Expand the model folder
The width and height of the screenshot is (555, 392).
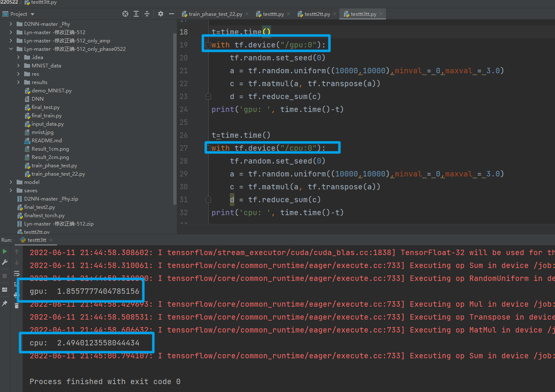tap(11, 182)
